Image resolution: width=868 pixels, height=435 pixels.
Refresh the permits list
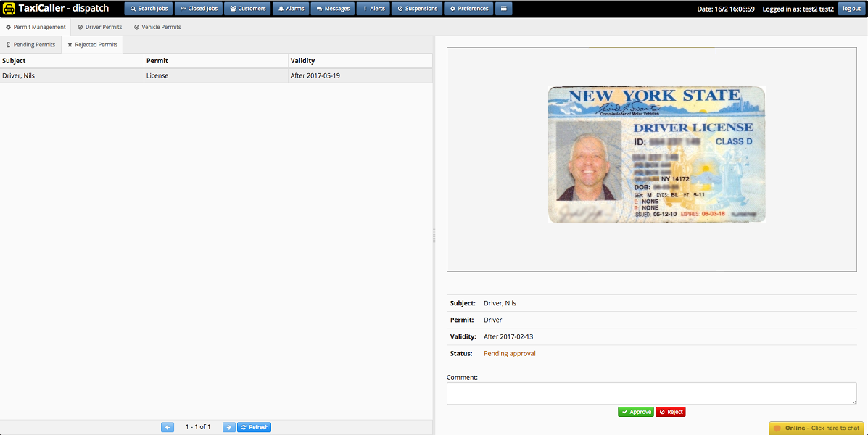[x=254, y=427]
